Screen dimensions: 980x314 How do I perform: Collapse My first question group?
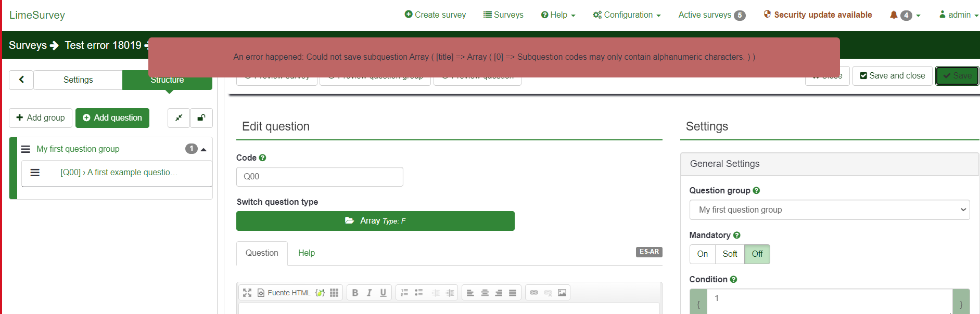pos(203,150)
